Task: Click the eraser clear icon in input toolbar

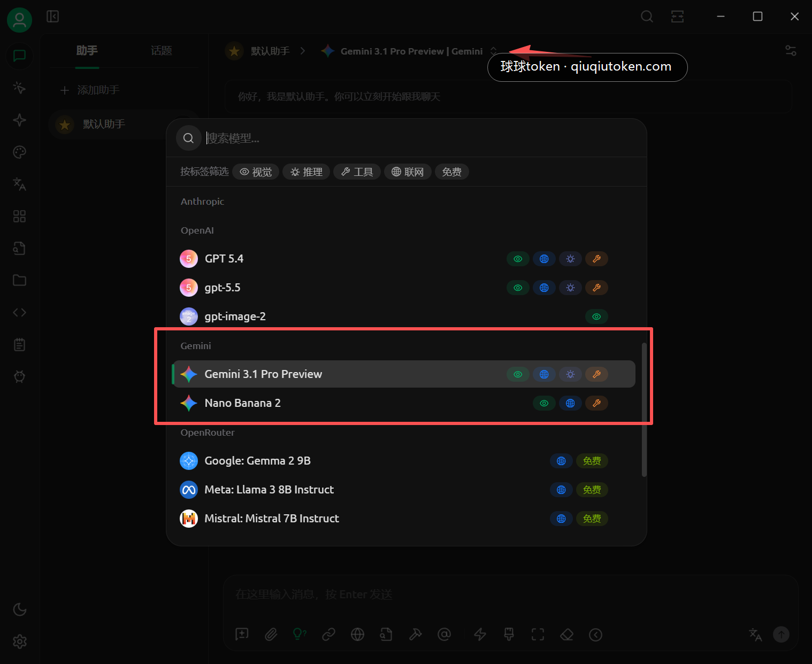Action: click(567, 634)
